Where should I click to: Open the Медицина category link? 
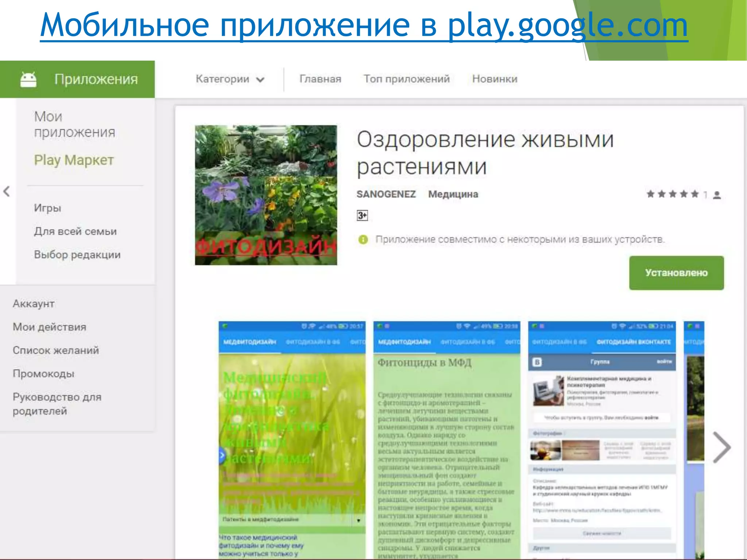click(453, 194)
